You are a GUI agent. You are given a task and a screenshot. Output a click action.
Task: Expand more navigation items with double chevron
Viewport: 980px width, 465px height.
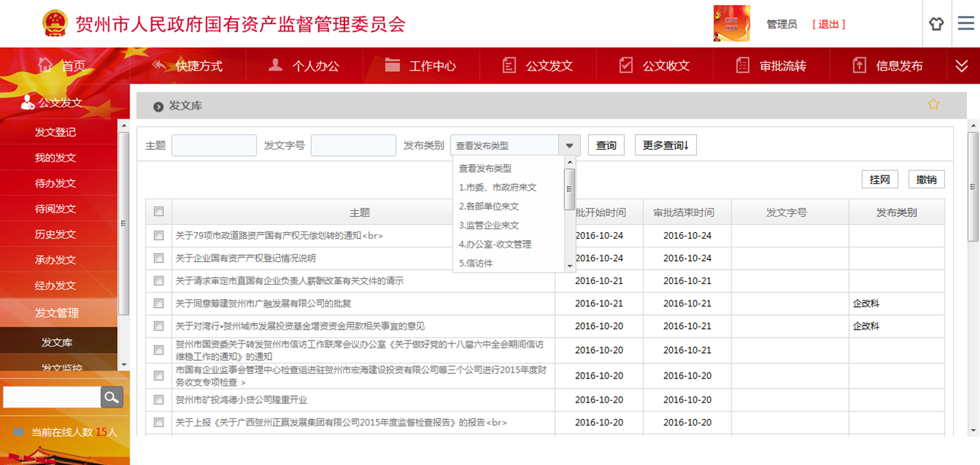961,66
